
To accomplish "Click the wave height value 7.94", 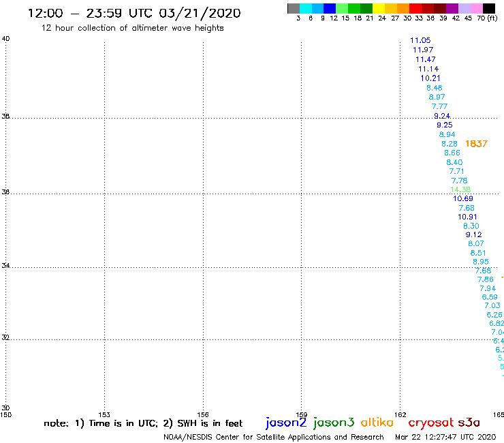I will click(488, 288).
